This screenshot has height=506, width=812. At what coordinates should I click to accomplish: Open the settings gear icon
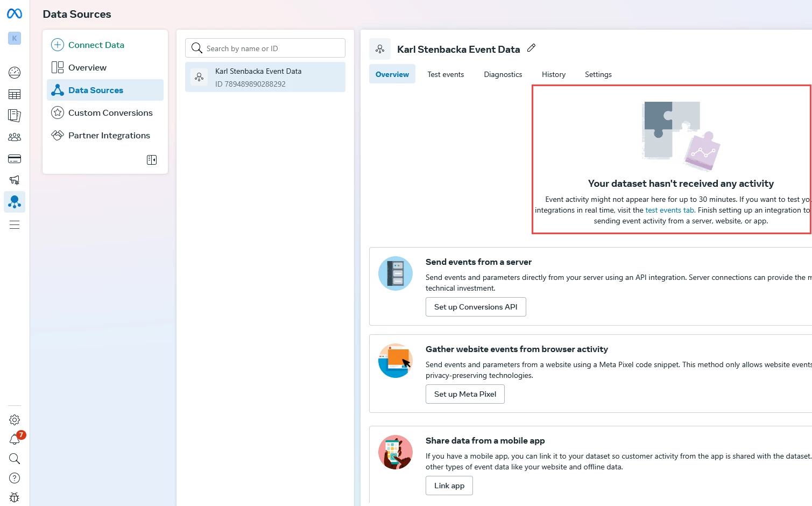(x=15, y=420)
